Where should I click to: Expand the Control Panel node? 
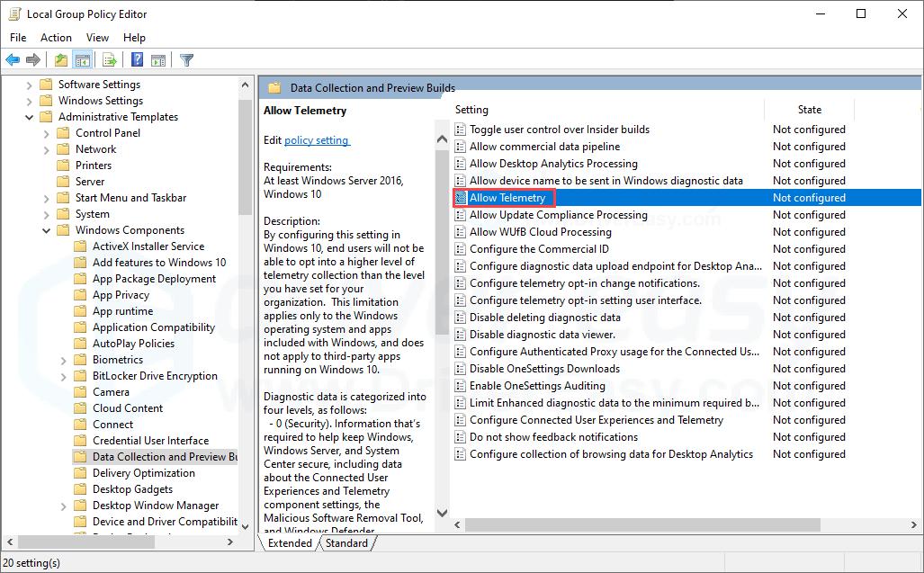(47, 134)
